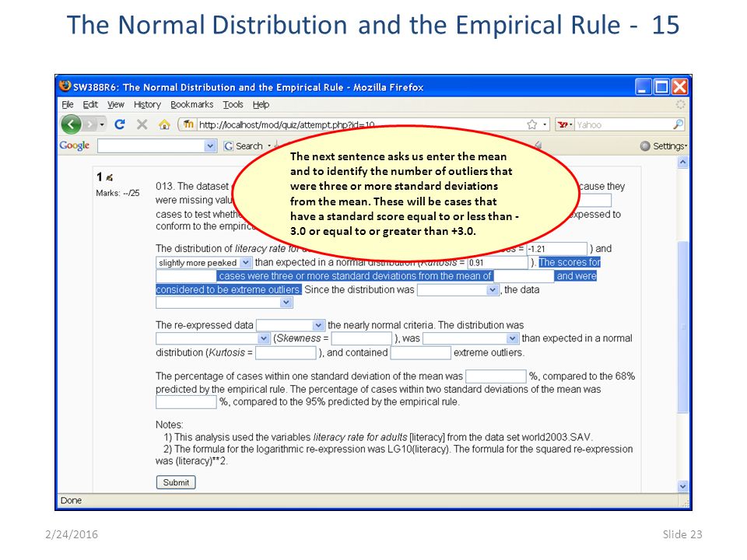The image size is (747, 560).
Task: Expand the Google search box dropdown
Action: click(210, 146)
